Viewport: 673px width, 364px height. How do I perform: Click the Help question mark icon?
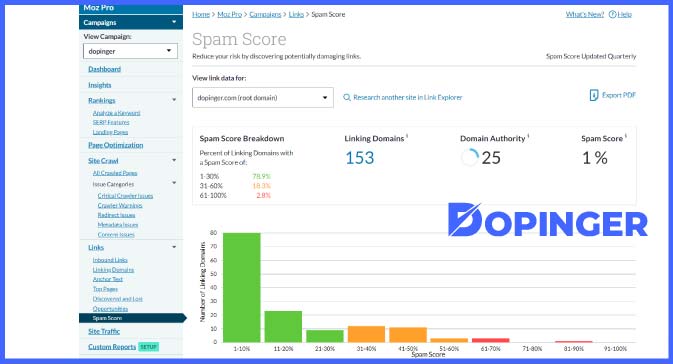[612, 14]
